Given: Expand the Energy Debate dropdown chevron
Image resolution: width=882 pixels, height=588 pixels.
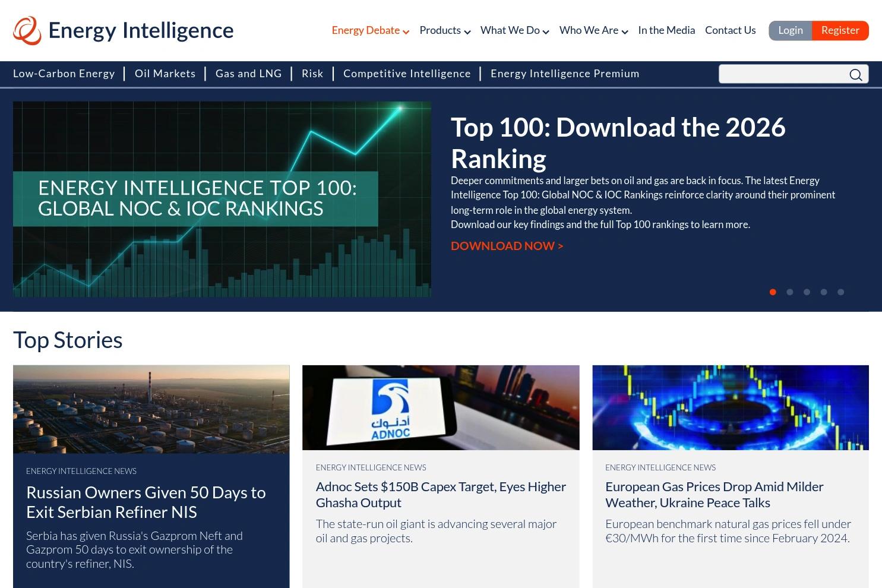Looking at the screenshot, I should coord(406,31).
